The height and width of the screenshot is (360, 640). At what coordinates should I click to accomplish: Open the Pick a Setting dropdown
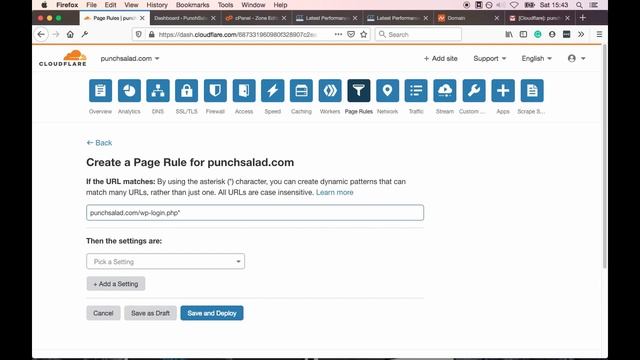click(x=165, y=261)
